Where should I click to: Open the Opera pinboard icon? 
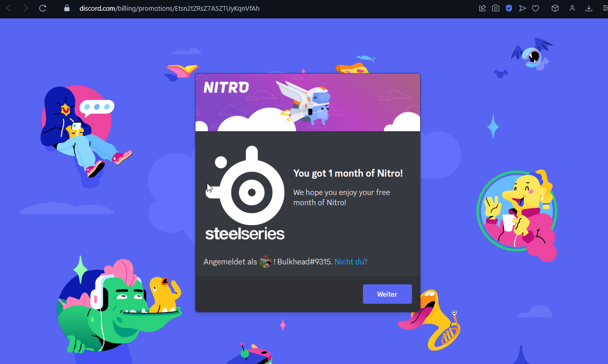tap(482, 8)
